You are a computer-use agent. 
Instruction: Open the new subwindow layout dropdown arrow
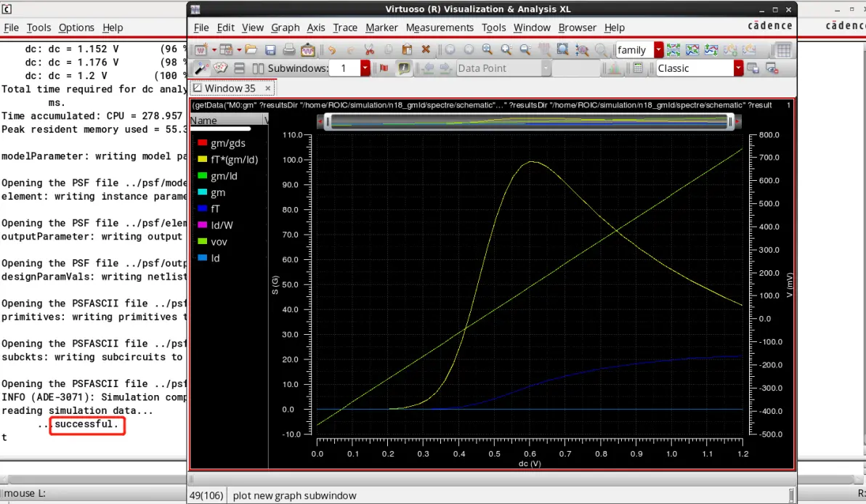tap(239, 49)
